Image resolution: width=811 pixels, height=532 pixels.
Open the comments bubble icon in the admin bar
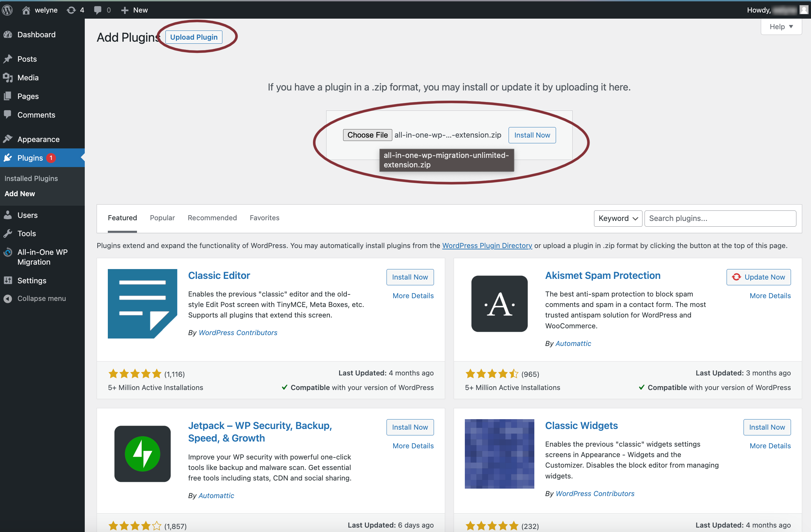tap(98, 10)
